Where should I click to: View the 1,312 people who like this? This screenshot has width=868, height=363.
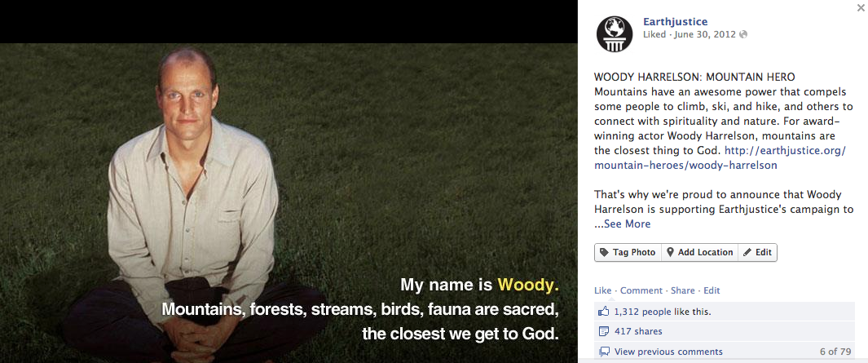pyautogui.click(x=663, y=312)
